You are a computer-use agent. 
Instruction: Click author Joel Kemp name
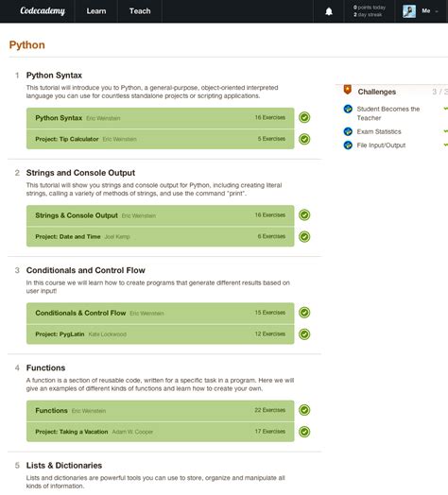pos(117,236)
